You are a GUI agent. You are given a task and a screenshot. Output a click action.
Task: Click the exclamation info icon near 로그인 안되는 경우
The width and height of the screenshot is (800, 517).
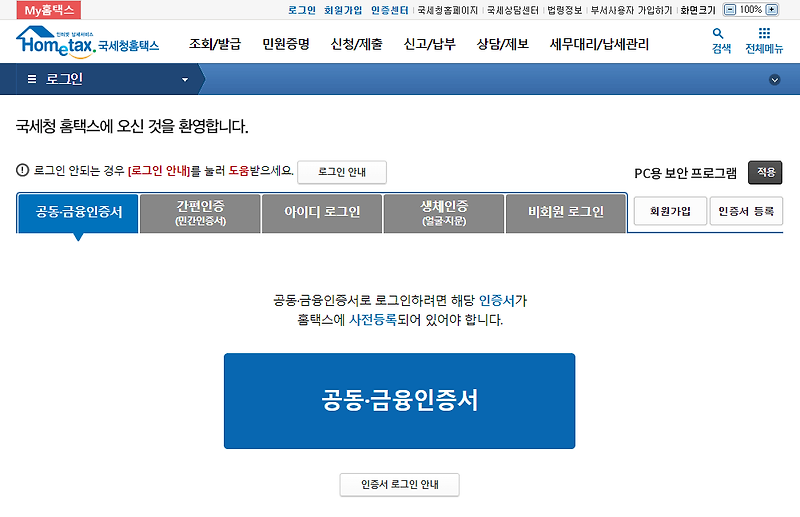pyautogui.click(x=22, y=170)
